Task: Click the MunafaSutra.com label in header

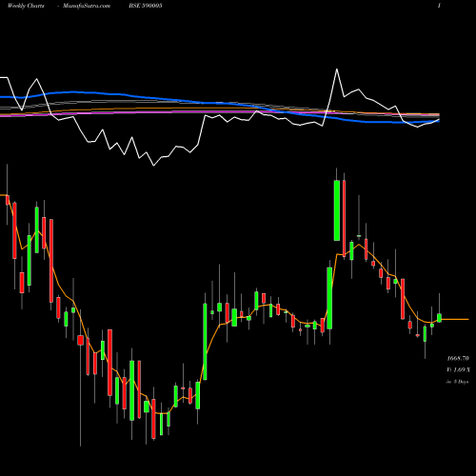Action: point(87,6)
